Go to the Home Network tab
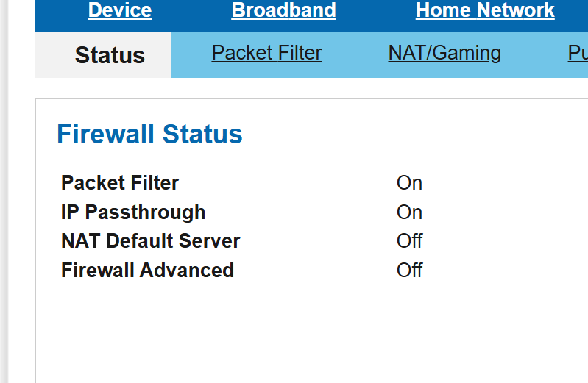 (485, 11)
